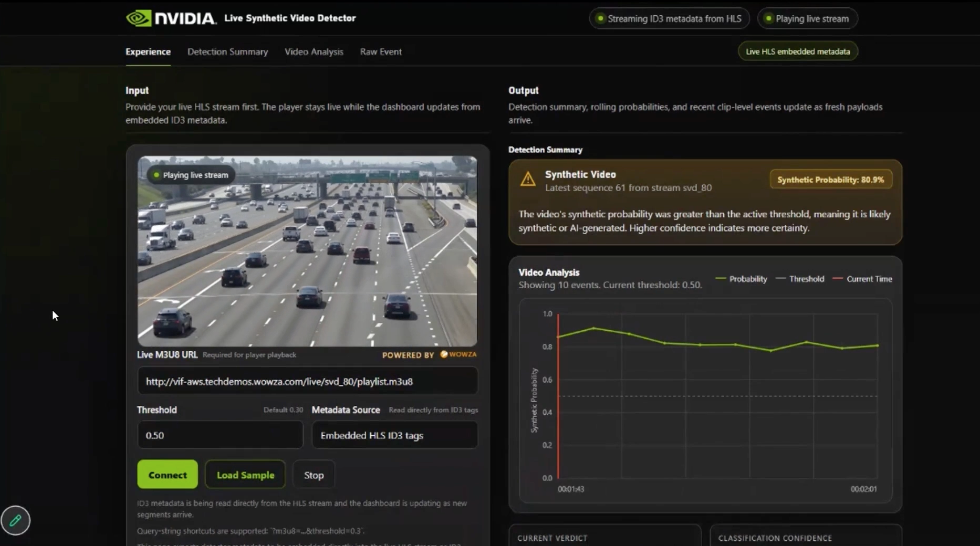
Task: Click the 00:02:01 time axis label
Action: click(x=863, y=489)
